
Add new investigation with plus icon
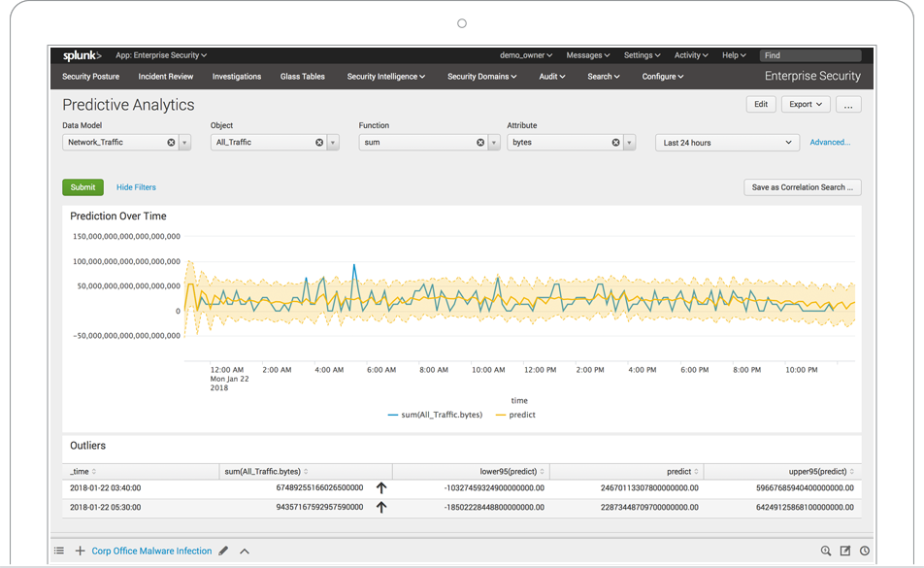coord(81,551)
